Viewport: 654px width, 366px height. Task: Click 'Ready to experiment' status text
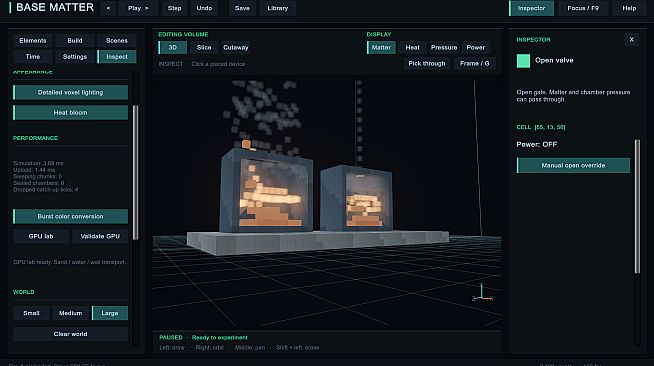click(220, 337)
